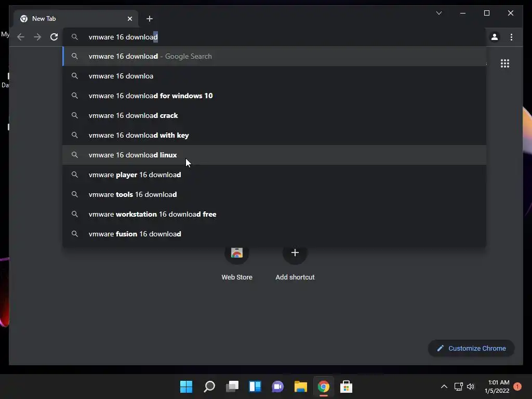Open the Windows Start menu
The height and width of the screenshot is (399, 532).
[186, 387]
